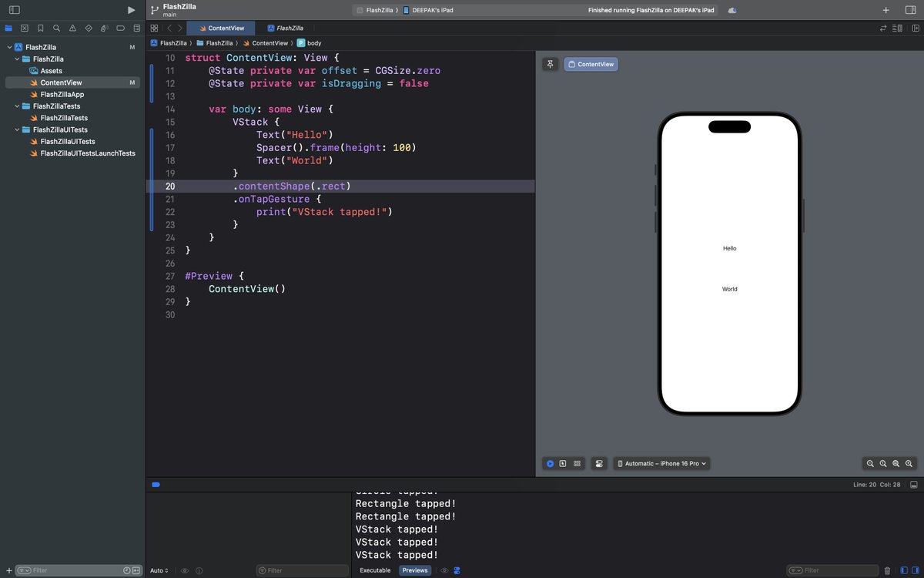Show only recently modified files
Image resolution: width=924 pixels, height=578 pixels.
(127, 570)
